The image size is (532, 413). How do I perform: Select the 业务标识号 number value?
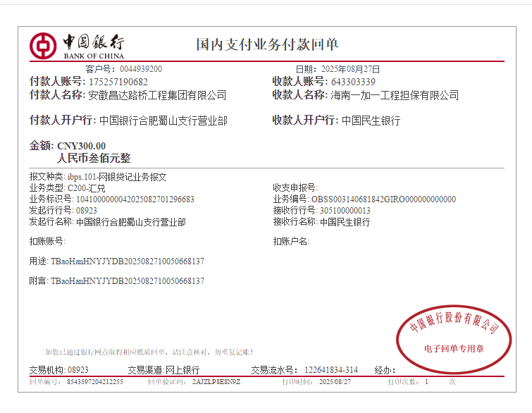(135, 199)
